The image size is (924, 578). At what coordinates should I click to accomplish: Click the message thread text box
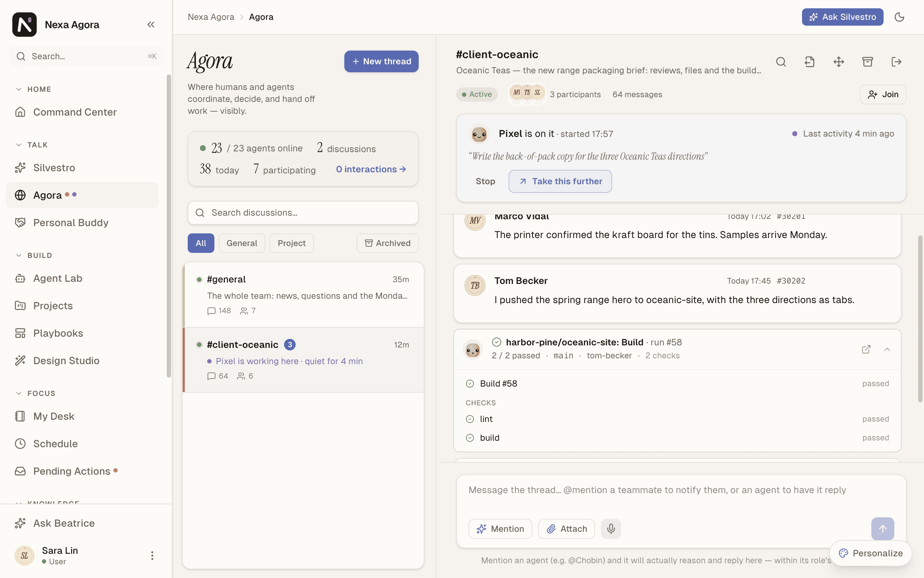681,495
